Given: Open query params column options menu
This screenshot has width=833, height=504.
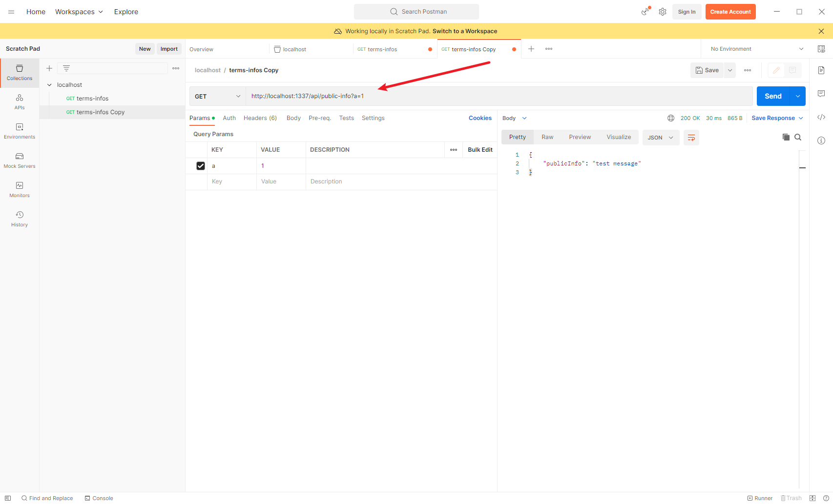Looking at the screenshot, I should tap(454, 150).
